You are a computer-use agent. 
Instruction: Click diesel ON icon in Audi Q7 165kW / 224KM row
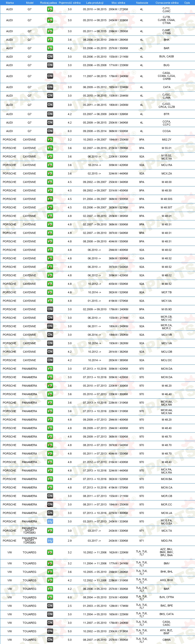pos(50,87)
